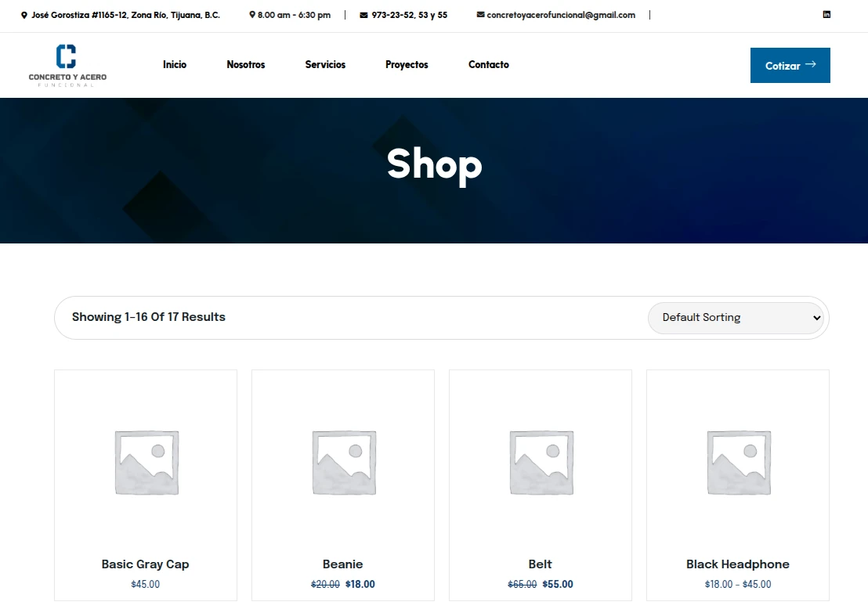This screenshot has width=868, height=609.
Task: Click the Black Headphone placeholder image
Action: coord(739,463)
